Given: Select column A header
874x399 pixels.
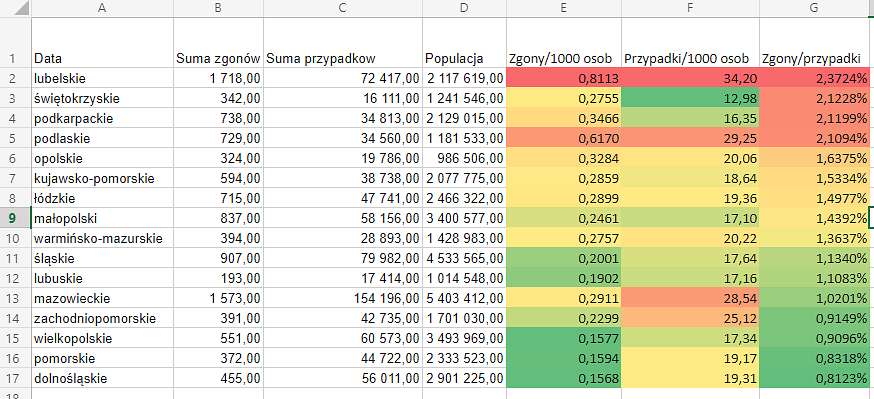Looking at the screenshot, I should (103, 8).
